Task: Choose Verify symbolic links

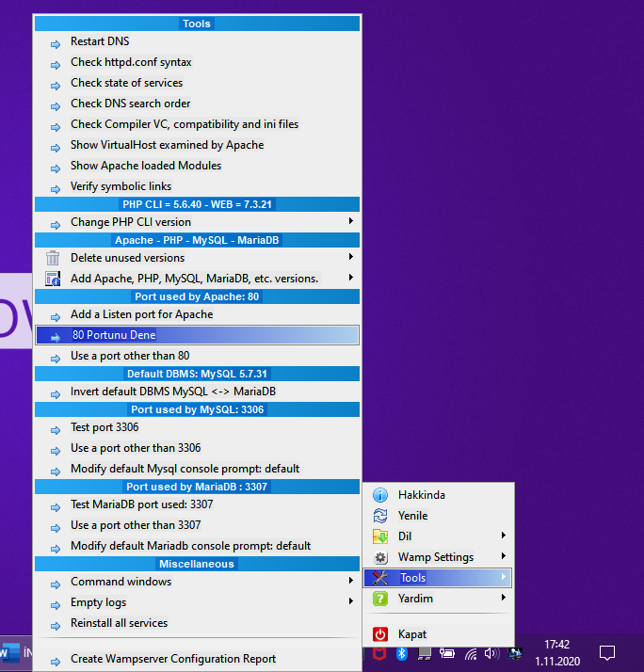Action: pyautogui.click(x=197, y=186)
